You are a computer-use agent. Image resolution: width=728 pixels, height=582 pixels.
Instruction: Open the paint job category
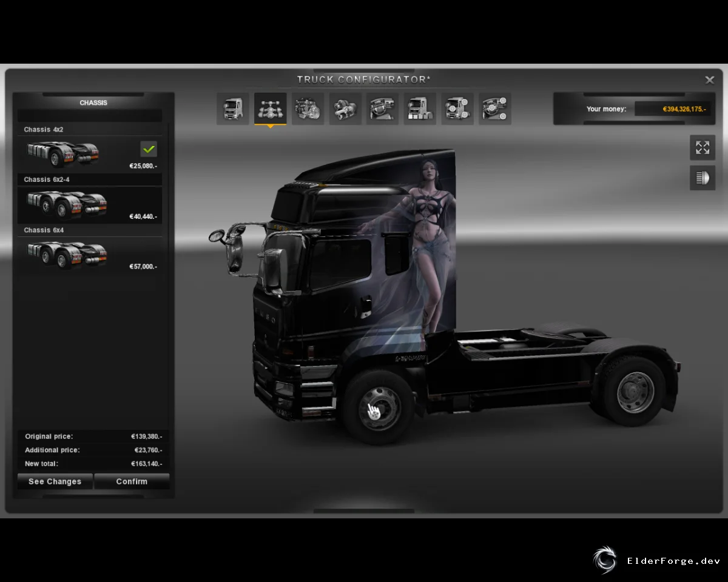[420, 109]
